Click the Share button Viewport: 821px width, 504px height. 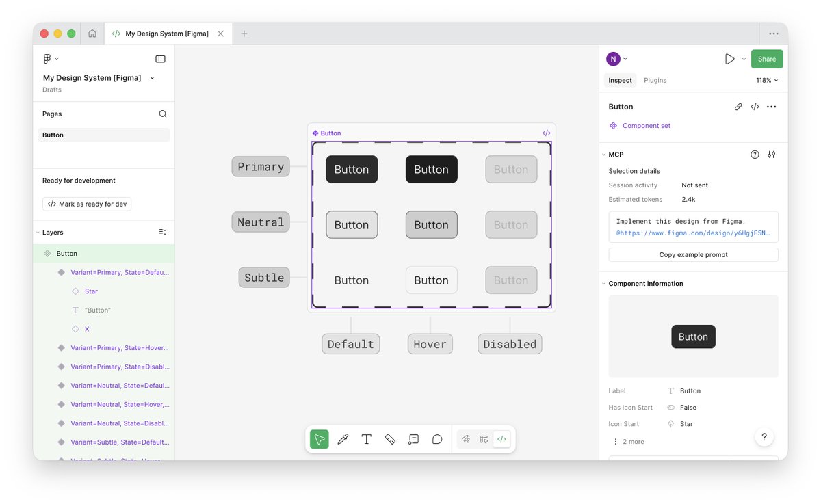767,59
